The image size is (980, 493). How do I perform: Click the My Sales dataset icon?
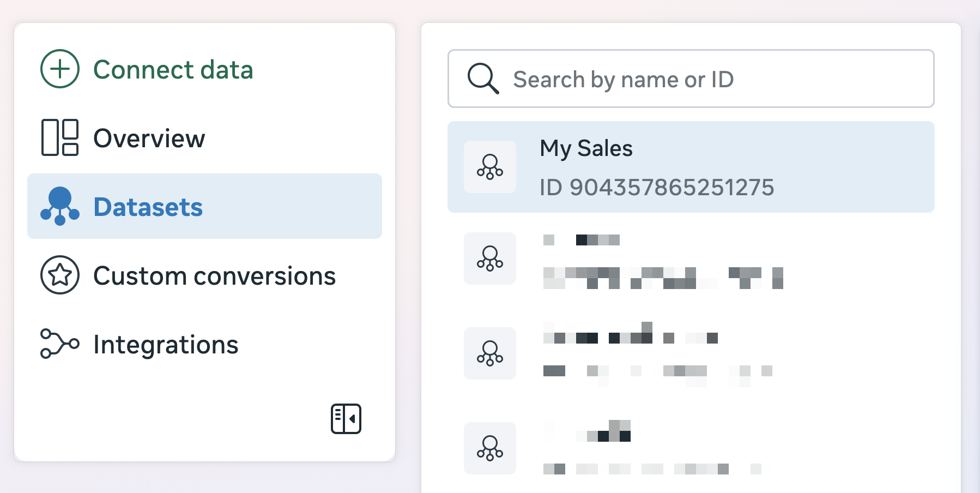click(490, 167)
